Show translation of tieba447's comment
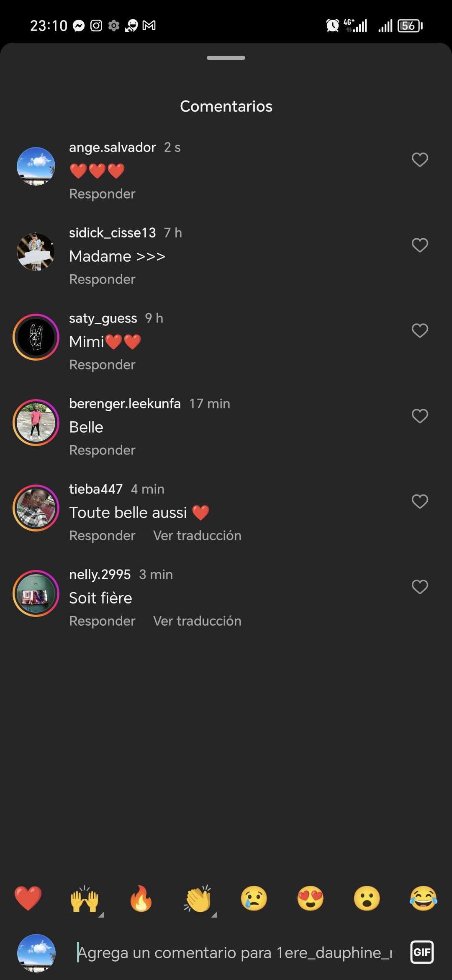Viewport: 452px width, 980px height. (x=197, y=536)
